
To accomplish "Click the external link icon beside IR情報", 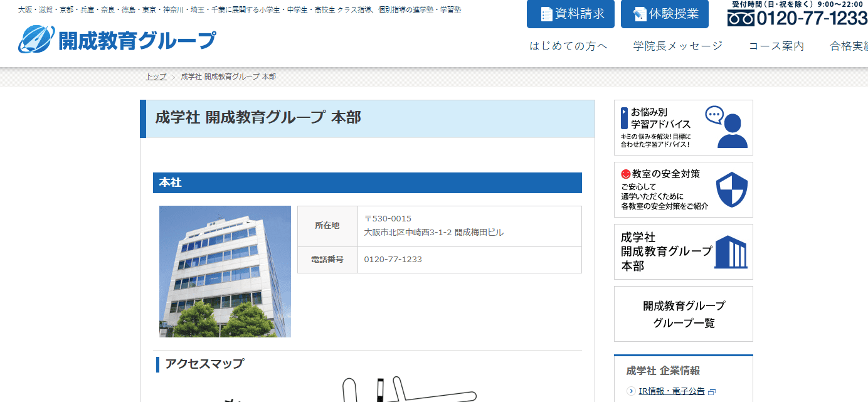I will click(x=712, y=391).
